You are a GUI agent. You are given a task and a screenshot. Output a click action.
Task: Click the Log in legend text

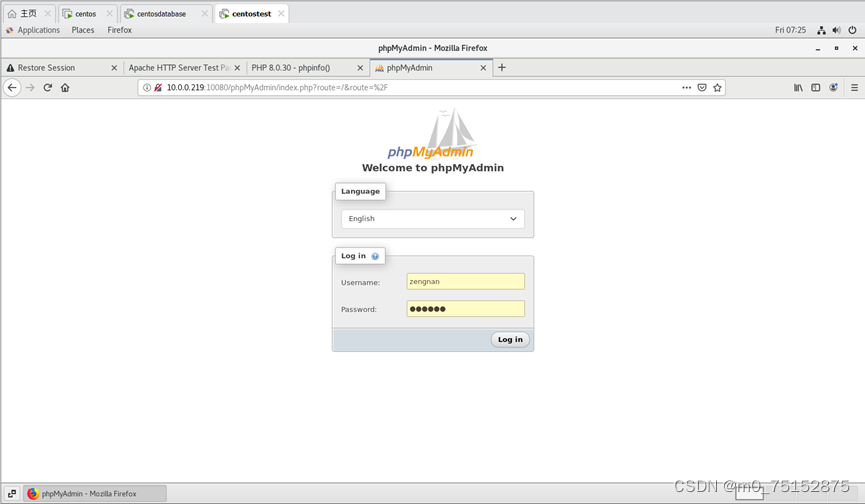353,256
